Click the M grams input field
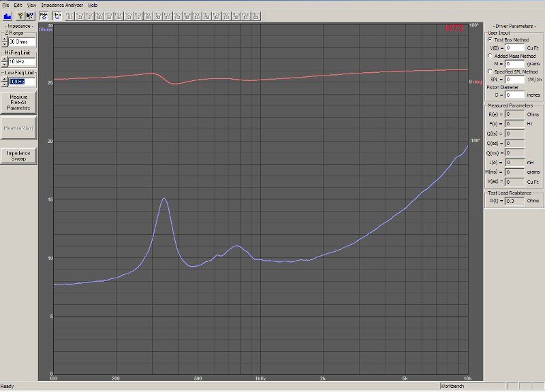Viewport: 545px width, 392px height. 514,64
